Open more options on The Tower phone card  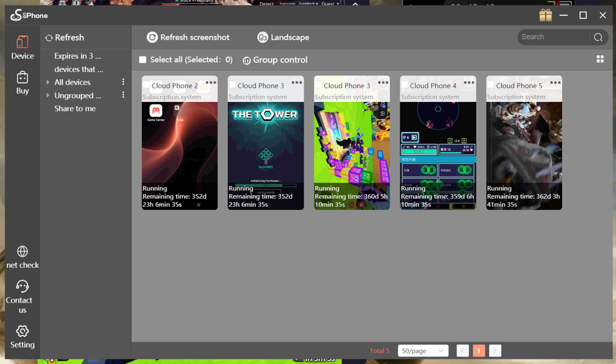coord(297,83)
